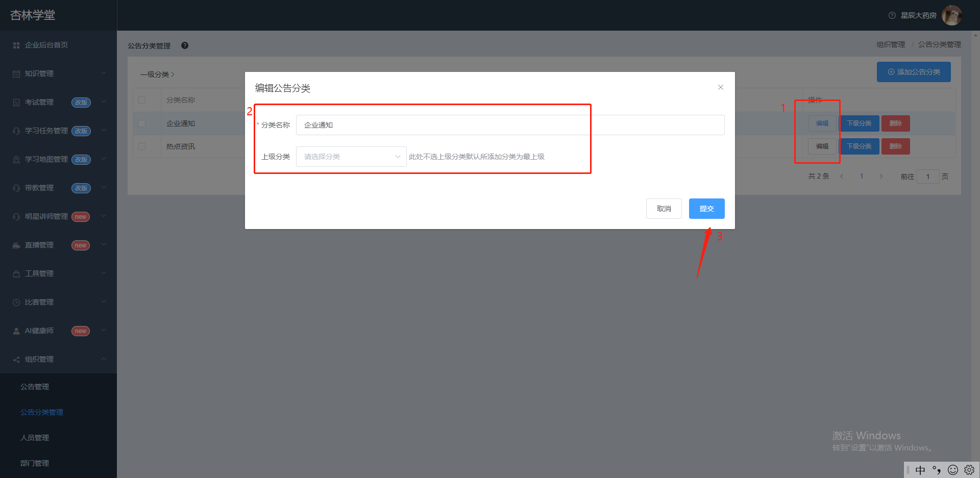Click 删除 in the 企业通知 row
The width and height of the screenshot is (980, 478).
(x=895, y=123)
